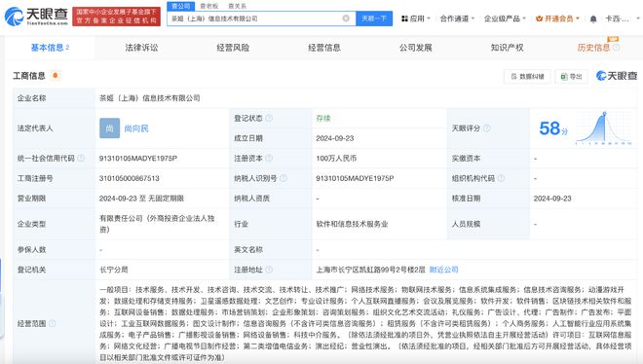This screenshot has width=643, height=364.
Task: Click approval date 2024-09-23 beside 核准日期
Action: 552,199
